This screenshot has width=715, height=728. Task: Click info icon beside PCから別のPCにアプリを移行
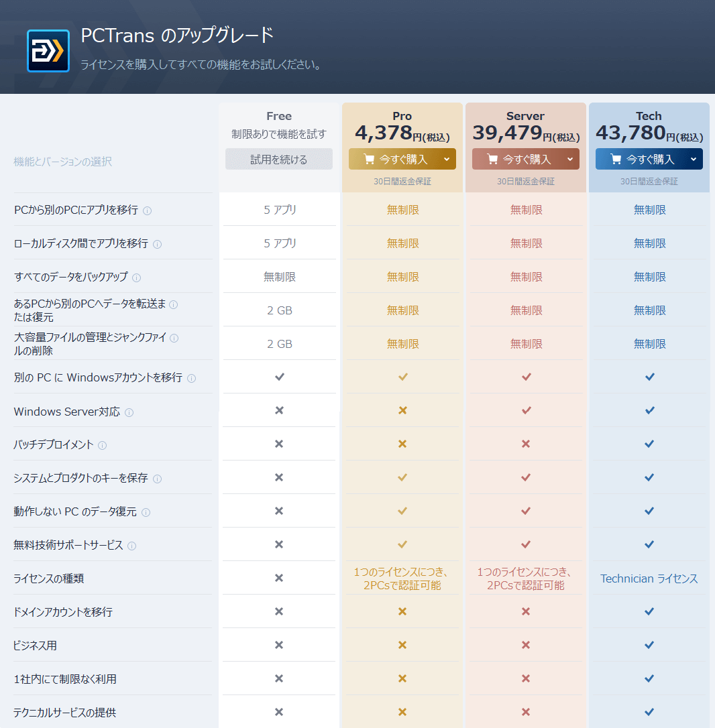pos(148,210)
